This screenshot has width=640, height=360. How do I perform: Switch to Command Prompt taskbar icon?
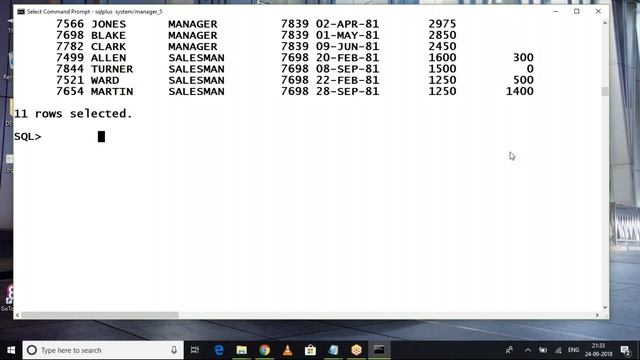[x=379, y=350]
